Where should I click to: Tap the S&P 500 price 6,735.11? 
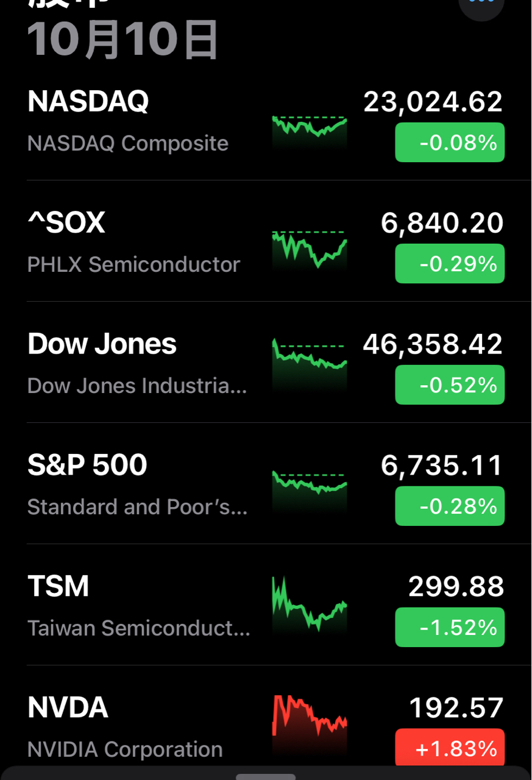(x=442, y=466)
